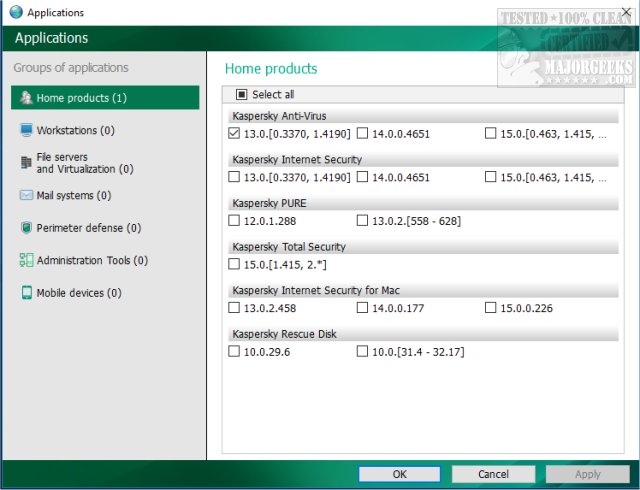640x490 pixels.
Task: Click the Perimeter defense shield icon
Action: (26, 227)
